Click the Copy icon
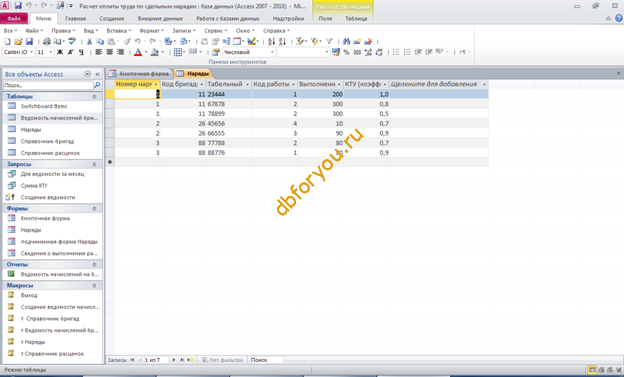Viewport: 624px width, 377px height. click(x=100, y=41)
